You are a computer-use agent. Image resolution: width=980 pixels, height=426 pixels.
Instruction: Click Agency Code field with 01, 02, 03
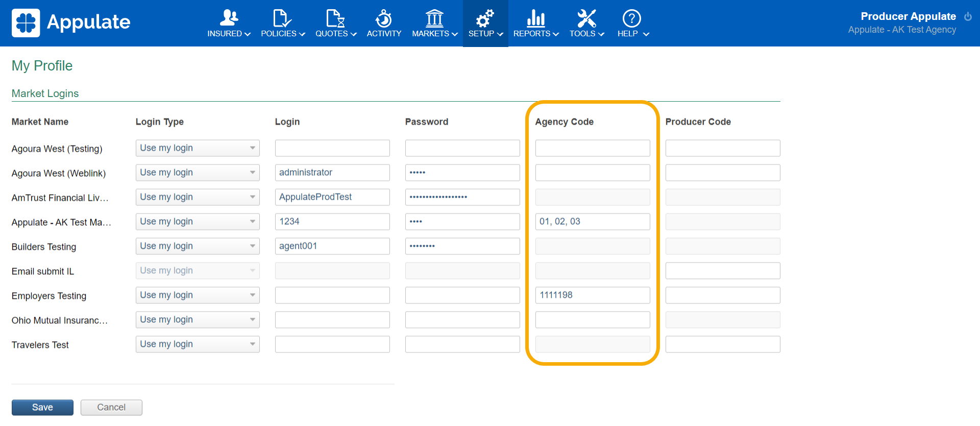click(x=593, y=222)
